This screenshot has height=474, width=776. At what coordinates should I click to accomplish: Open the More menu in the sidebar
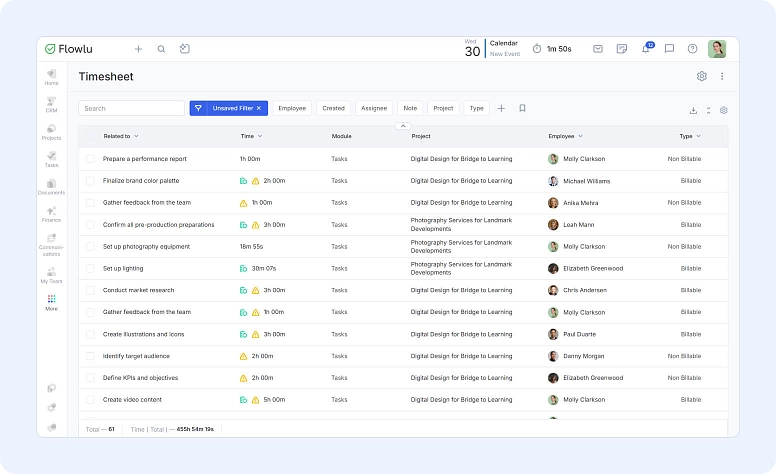(x=51, y=302)
